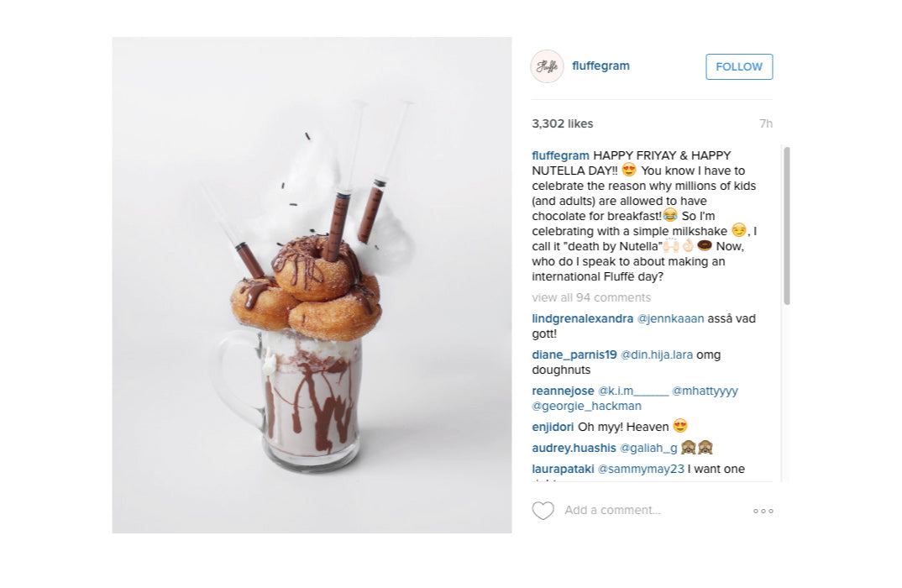Open fluffegram profile avatar picture
This screenshot has width=902, height=588.
click(547, 66)
